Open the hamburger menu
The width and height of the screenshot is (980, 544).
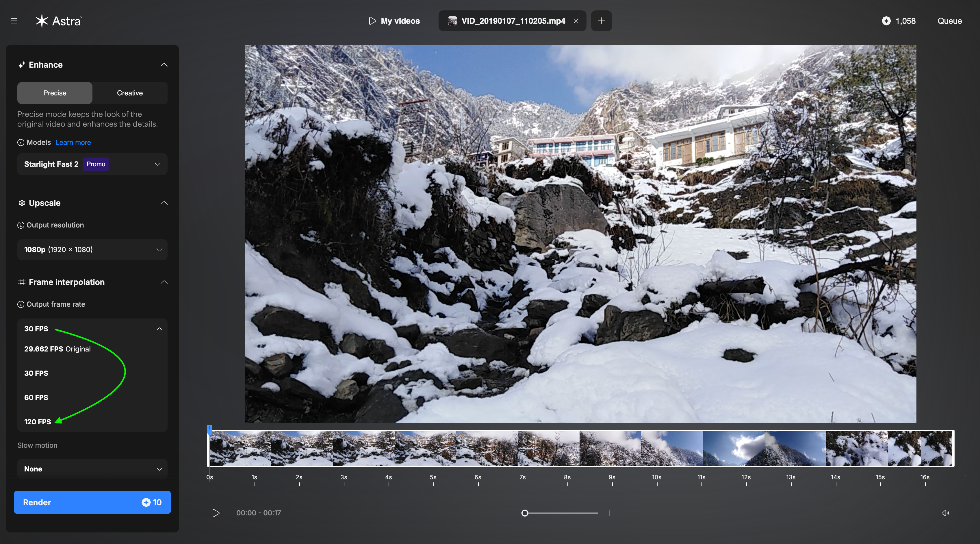[x=14, y=21]
